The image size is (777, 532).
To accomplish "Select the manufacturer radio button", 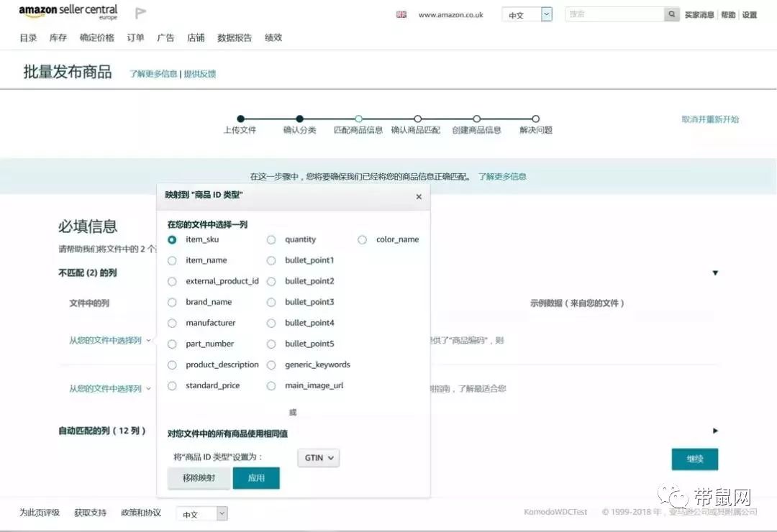I will tap(172, 323).
